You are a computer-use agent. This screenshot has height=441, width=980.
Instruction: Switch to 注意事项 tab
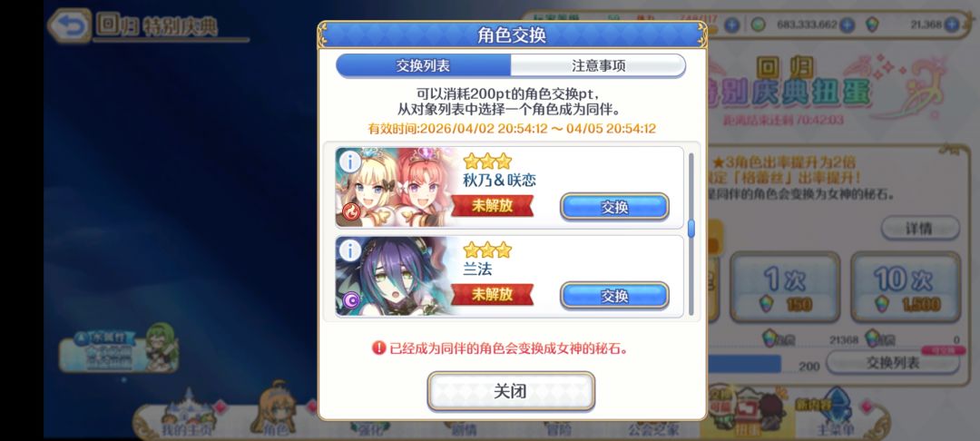[598, 65]
